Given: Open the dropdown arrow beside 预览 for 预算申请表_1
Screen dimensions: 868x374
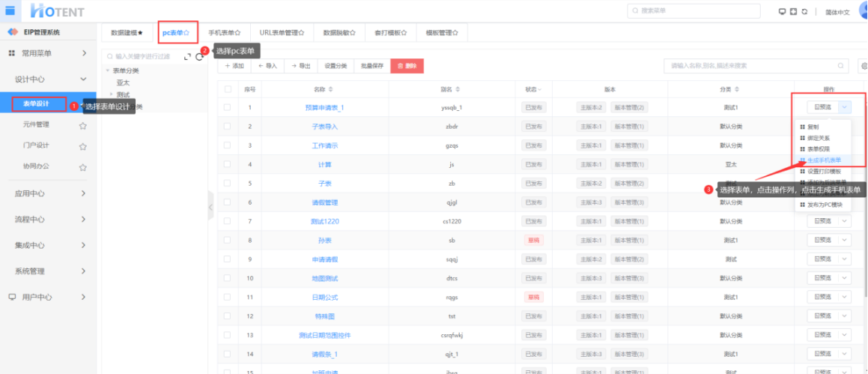Looking at the screenshot, I should point(845,107).
